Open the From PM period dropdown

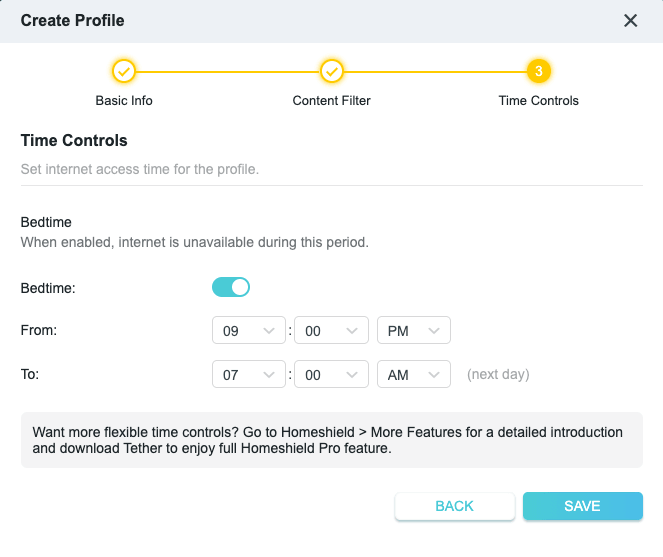[x=413, y=331]
